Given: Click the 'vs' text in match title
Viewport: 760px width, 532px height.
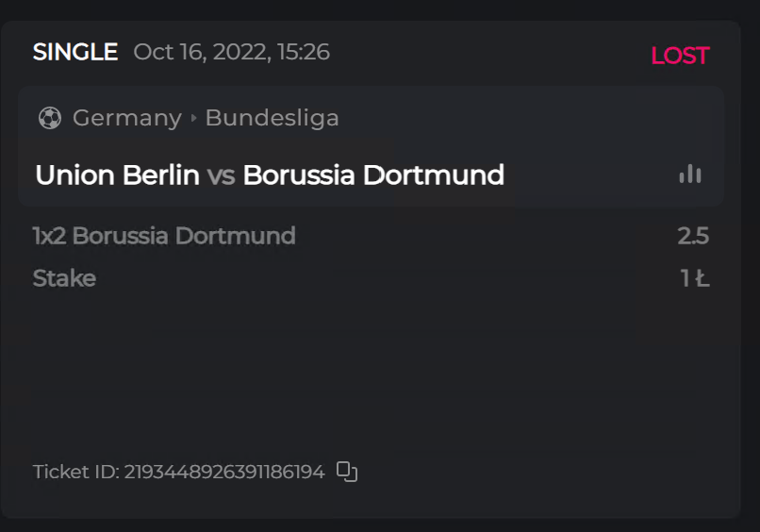Looking at the screenshot, I should click(221, 175).
